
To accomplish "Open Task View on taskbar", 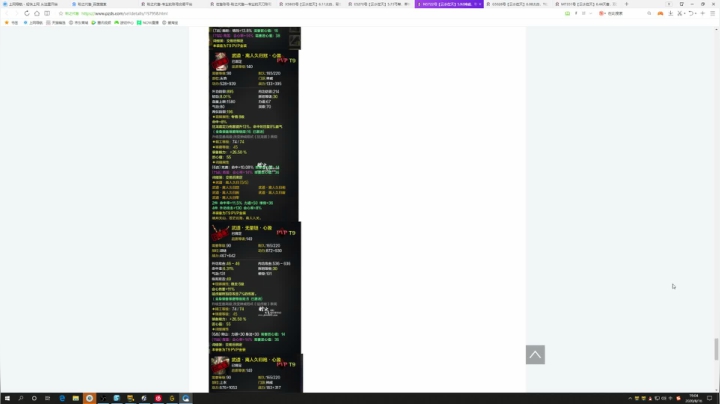I will pyautogui.click(x=48, y=398).
